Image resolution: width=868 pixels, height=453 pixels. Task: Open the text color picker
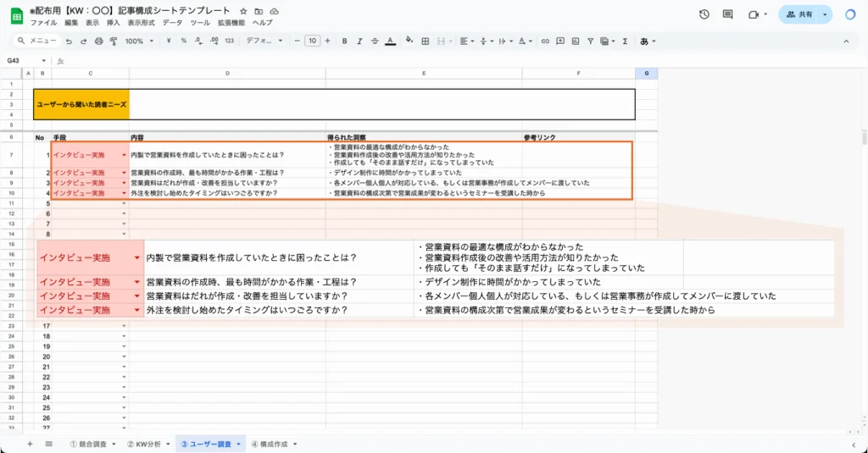[x=389, y=41]
